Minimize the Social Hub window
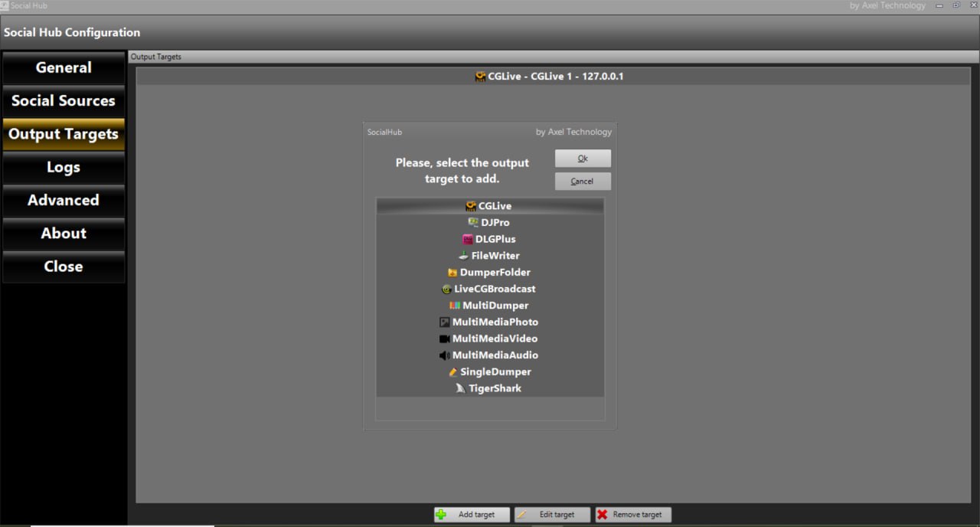Image resolution: width=980 pixels, height=527 pixels. 939,5
